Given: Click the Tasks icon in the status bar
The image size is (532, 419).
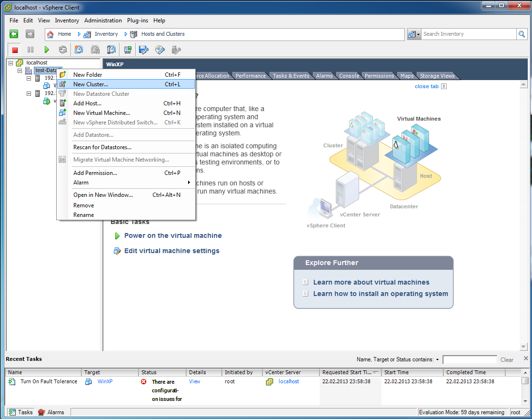Looking at the screenshot, I should pyautogui.click(x=12, y=412).
